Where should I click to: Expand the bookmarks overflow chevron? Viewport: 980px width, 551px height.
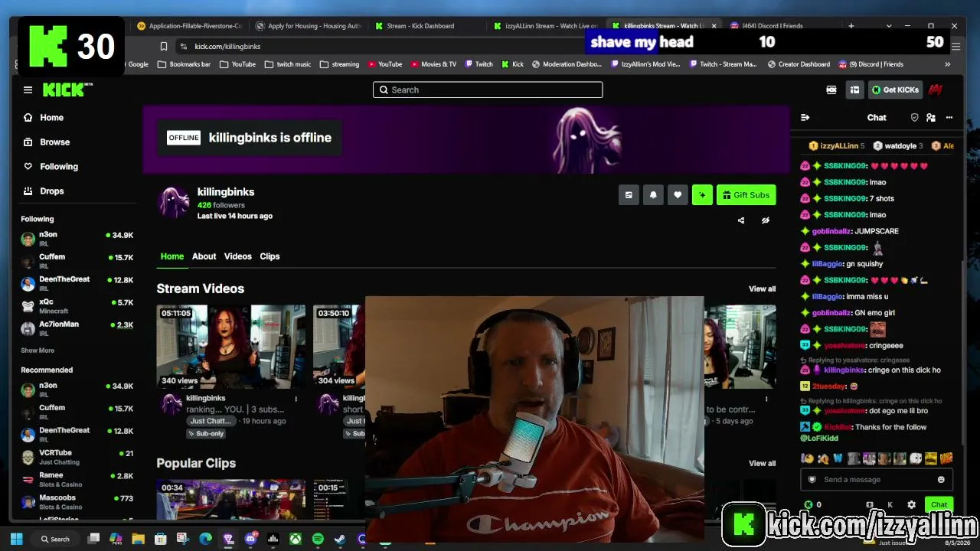click(x=947, y=64)
